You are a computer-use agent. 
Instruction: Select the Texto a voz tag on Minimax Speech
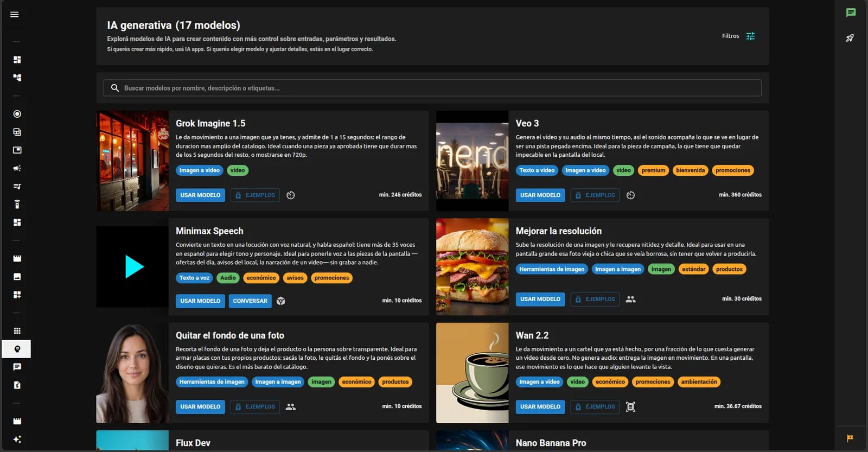[194, 278]
